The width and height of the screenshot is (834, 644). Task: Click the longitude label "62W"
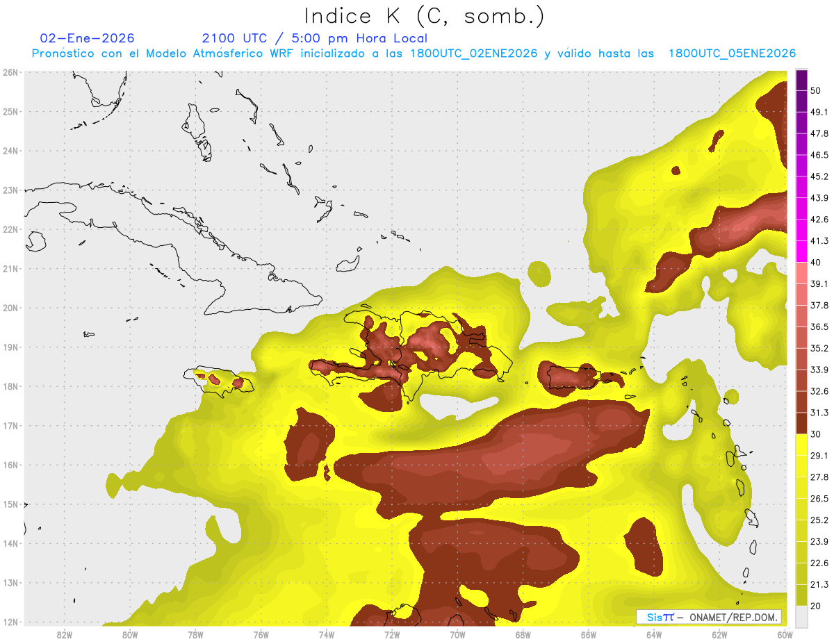pos(719,635)
